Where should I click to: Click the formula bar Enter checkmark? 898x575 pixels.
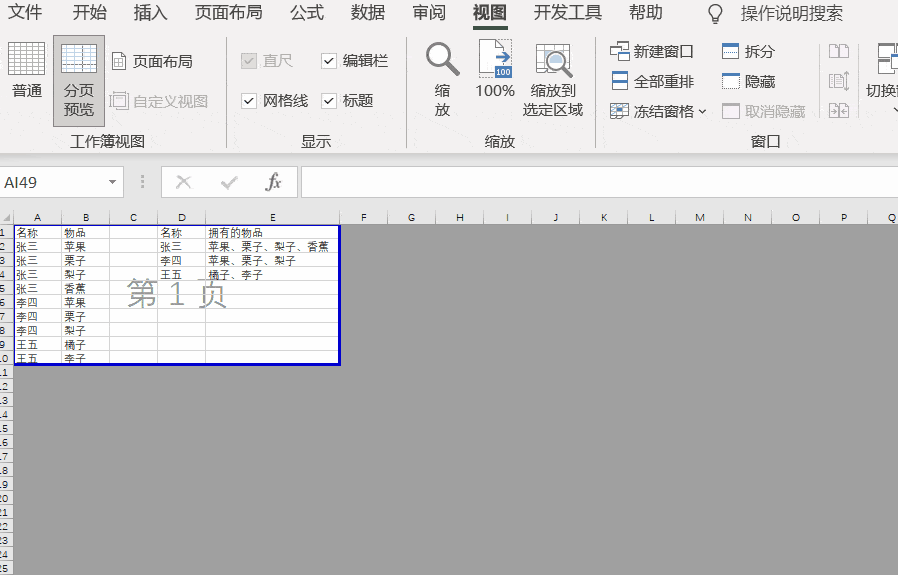(x=229, y=182)
